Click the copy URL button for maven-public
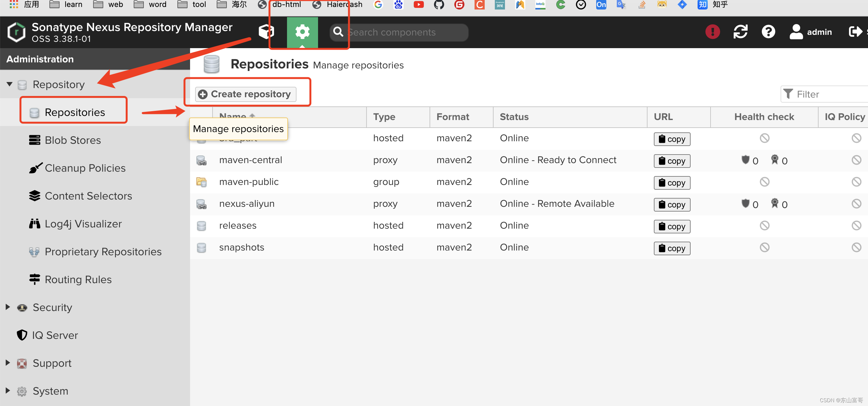 pyautogui.click(x=672, y=182)
